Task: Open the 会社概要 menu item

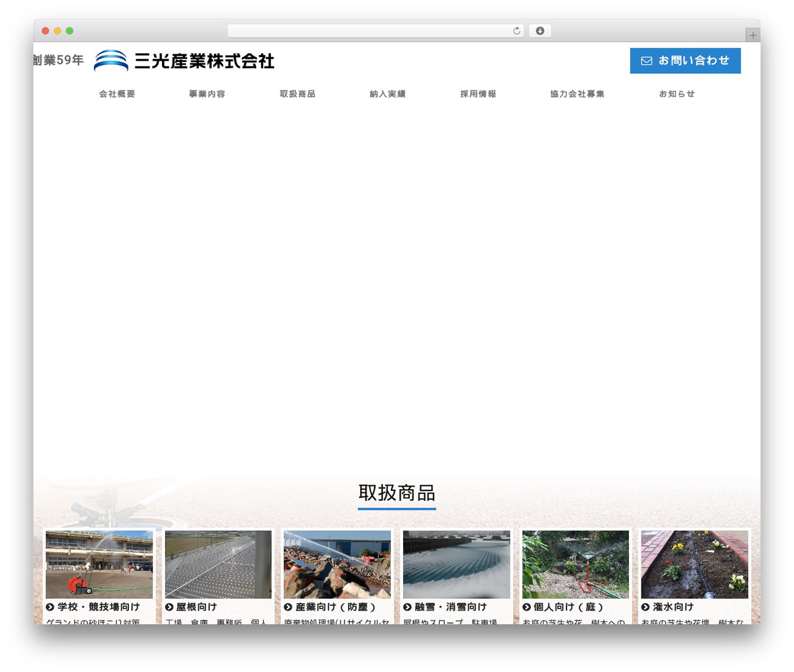Action: [x=117, y=94]
